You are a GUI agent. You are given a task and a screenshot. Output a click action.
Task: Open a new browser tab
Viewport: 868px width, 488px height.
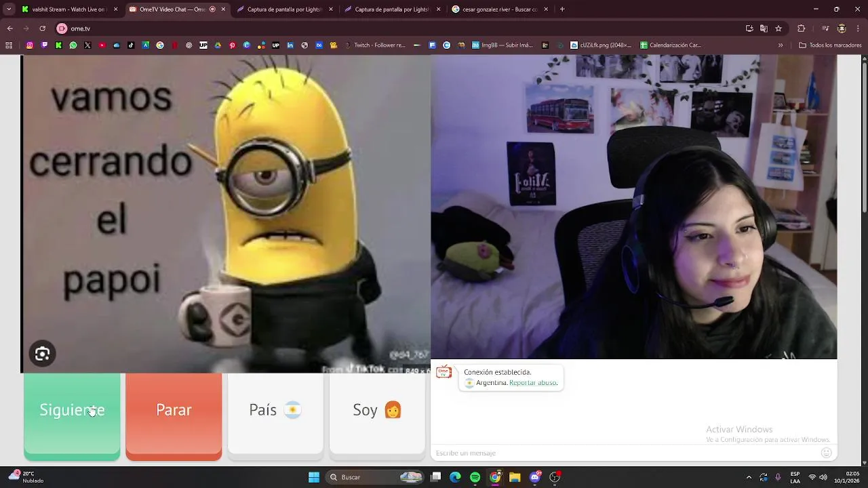pyautogui.click(x=562, y=9)
